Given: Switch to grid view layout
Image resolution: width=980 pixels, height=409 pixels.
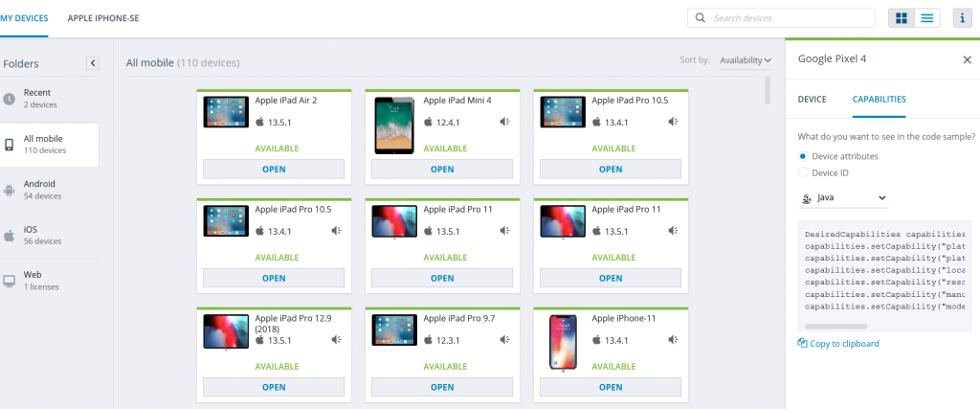Looking at the screenshot, I should click(902, 18).
